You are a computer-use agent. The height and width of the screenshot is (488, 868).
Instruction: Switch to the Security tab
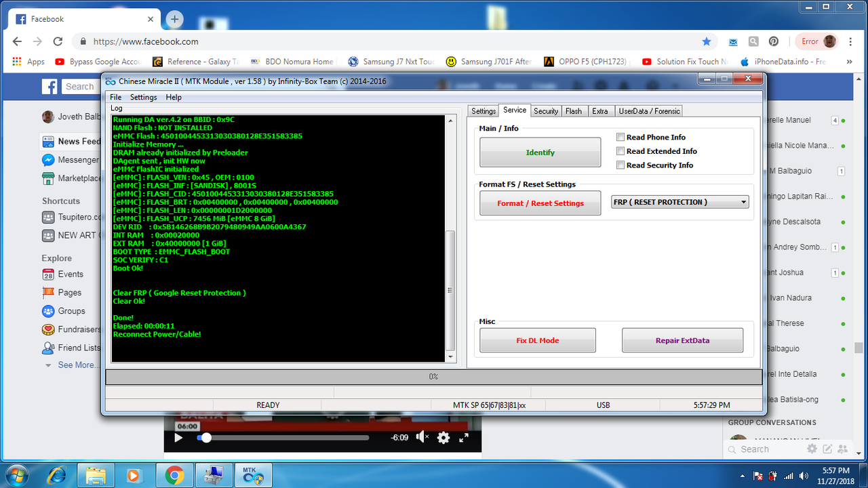[546, 111]
